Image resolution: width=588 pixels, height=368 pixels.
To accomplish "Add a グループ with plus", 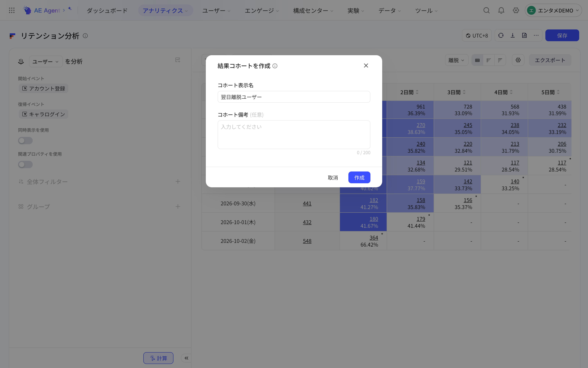I will 178,207.
